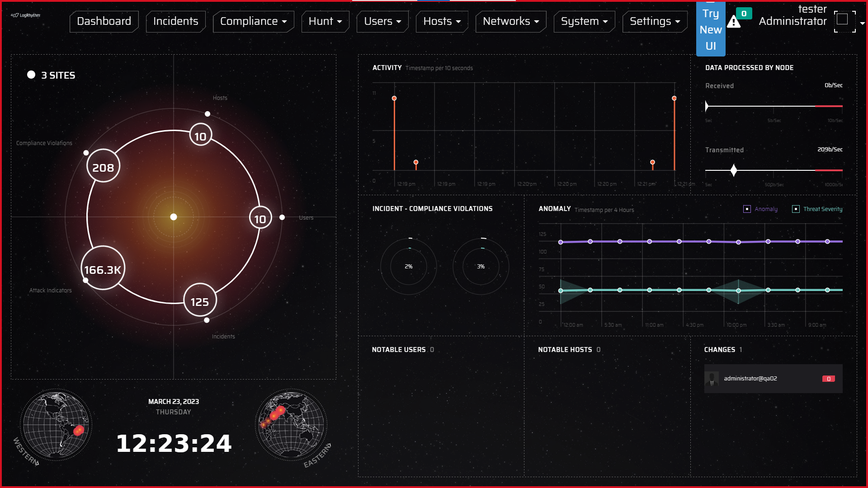The height and width of the screenshot is (488, 868).
Task: Click the Transmitted rate slider handle
Action: pyautogui.click(x=733, y=170)
